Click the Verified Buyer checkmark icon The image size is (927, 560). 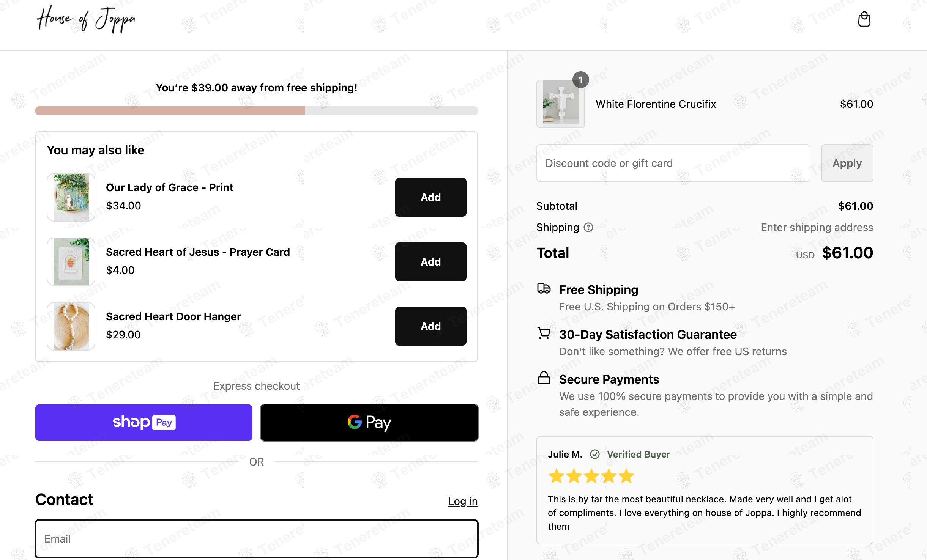594,454
